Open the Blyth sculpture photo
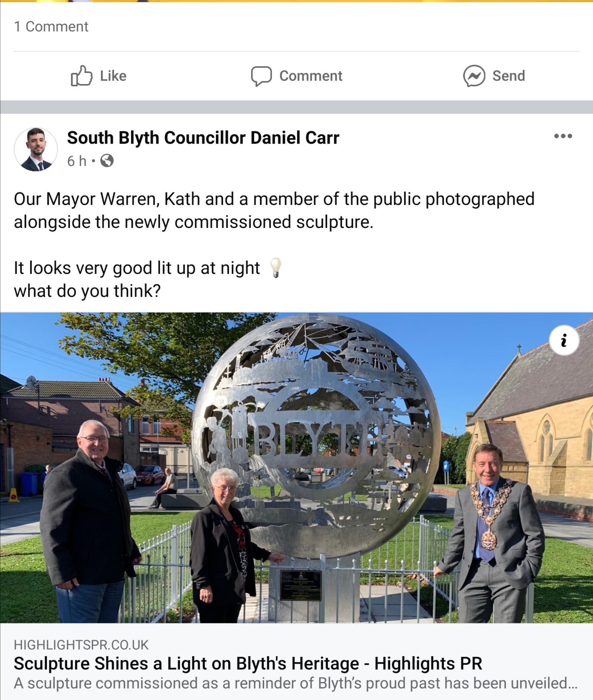Viewport: 593px width, 700px height. coord(296,468)
